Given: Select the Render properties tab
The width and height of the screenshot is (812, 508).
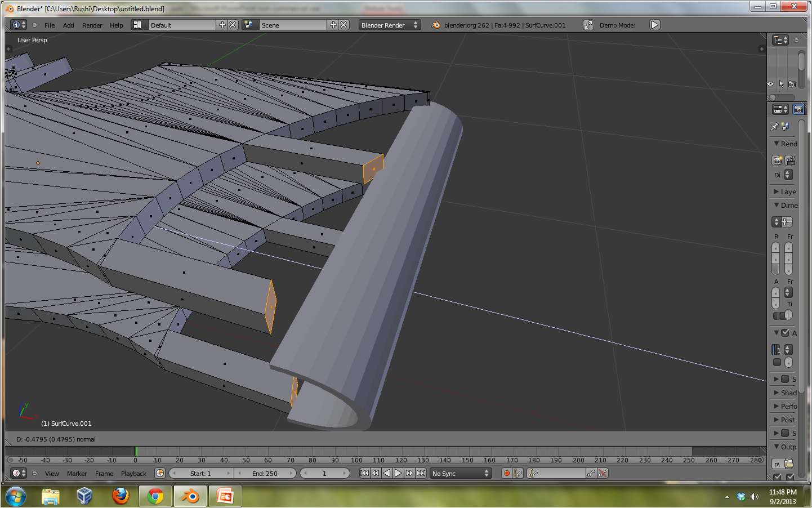Looking at the screenshot, I should click(x=798, y=109).
